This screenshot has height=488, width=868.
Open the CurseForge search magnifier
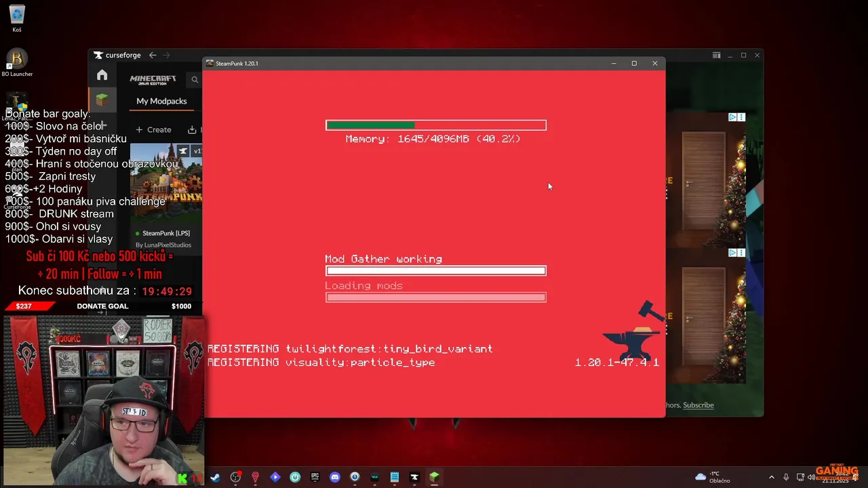pos(195,80)
